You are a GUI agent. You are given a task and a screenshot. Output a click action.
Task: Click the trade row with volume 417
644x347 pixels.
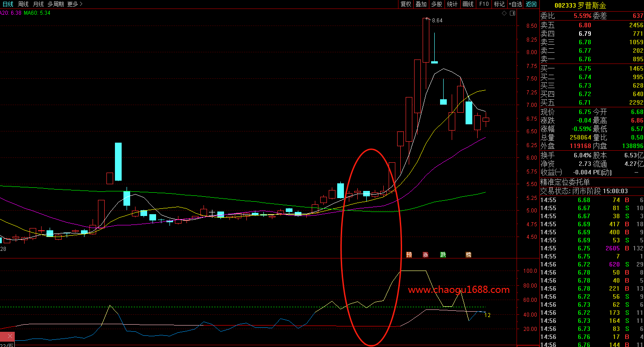(x=592, y=224)
